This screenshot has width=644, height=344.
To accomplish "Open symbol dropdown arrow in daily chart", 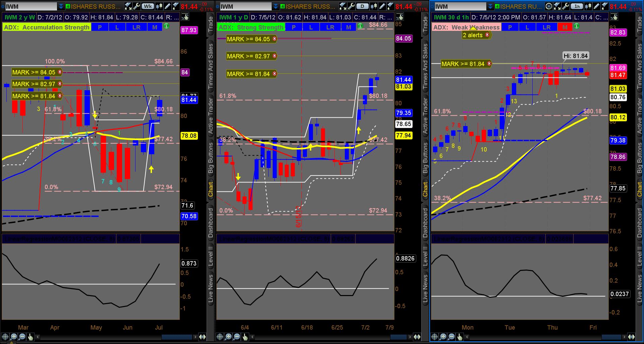I will 275,6.
